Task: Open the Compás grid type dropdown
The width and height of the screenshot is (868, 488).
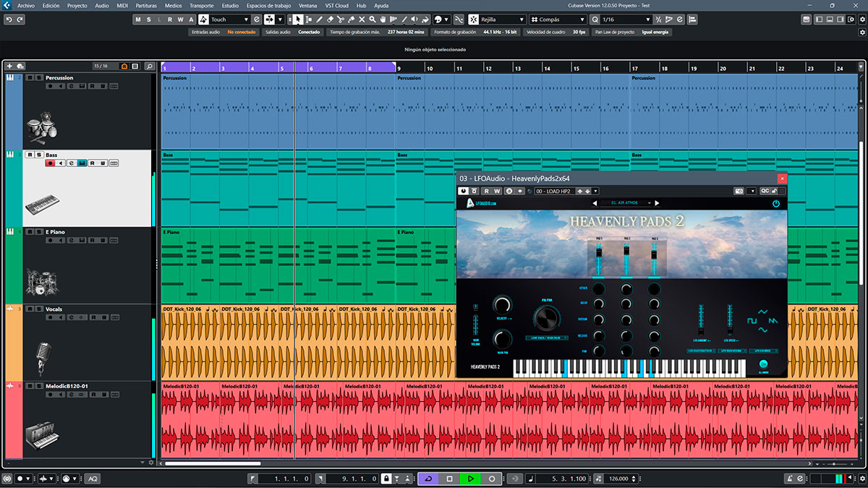Action: pos(558,20)
